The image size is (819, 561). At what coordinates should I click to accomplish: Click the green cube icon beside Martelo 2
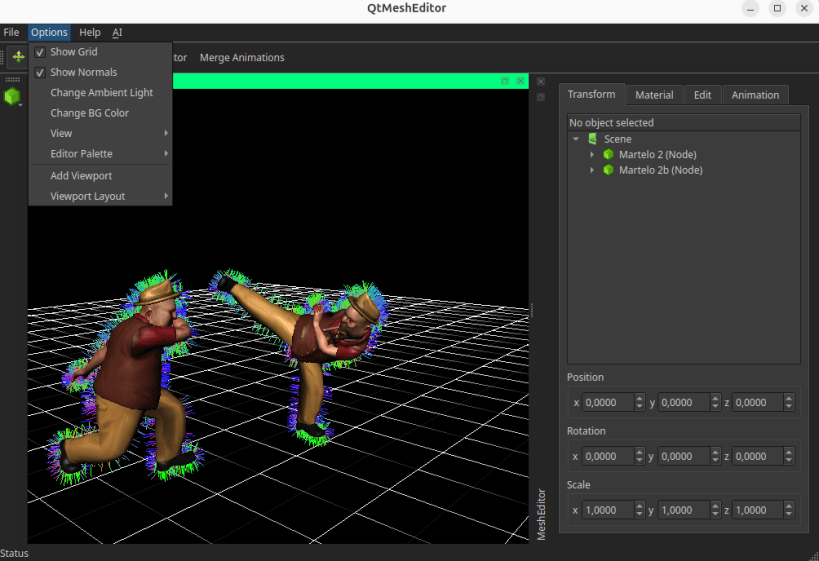click(608, 155)
